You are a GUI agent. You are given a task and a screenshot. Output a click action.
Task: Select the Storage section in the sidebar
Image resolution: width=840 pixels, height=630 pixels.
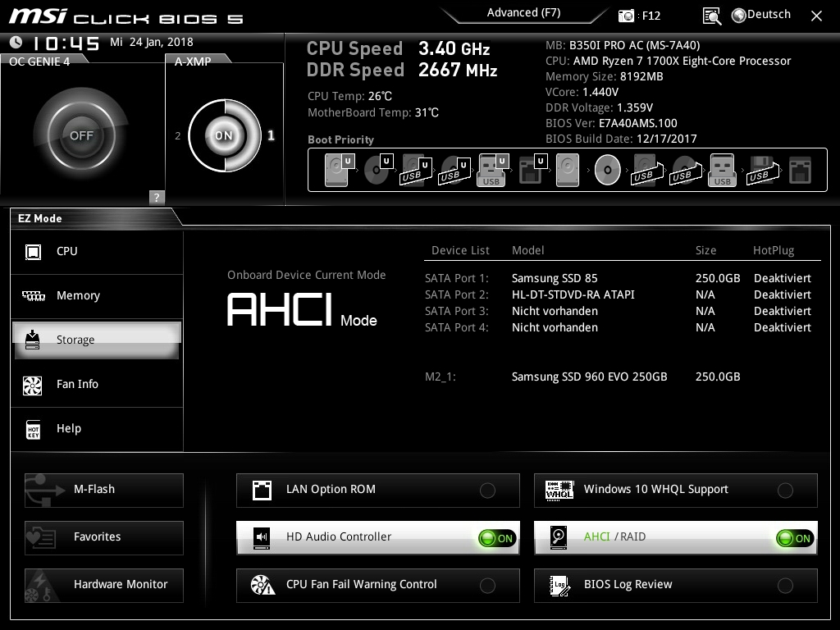coord(97,340)
